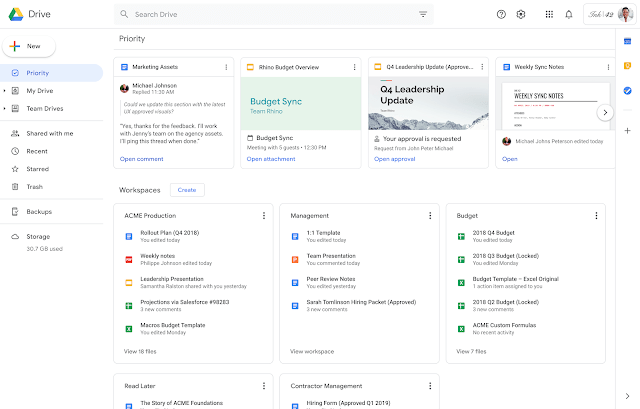Screen dimensions: 640x409
Task: Open the settings gear icon
Action: point(521,15)
